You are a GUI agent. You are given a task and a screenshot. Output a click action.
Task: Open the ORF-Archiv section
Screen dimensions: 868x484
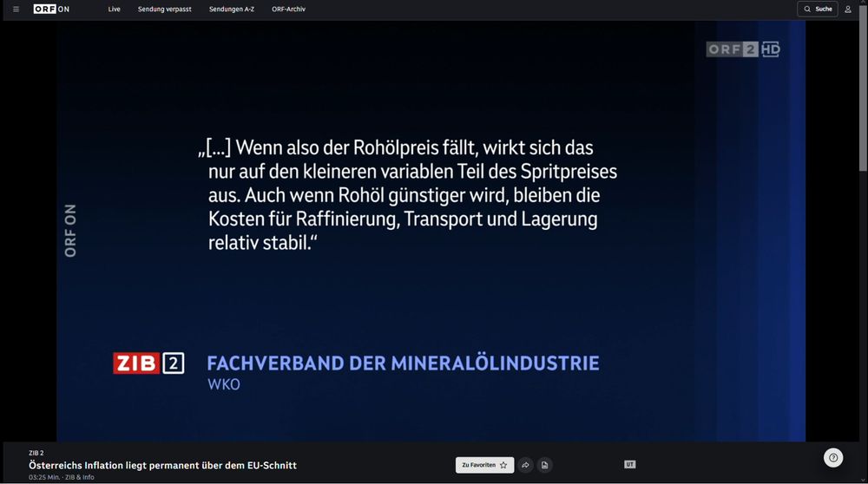point(288,9)
